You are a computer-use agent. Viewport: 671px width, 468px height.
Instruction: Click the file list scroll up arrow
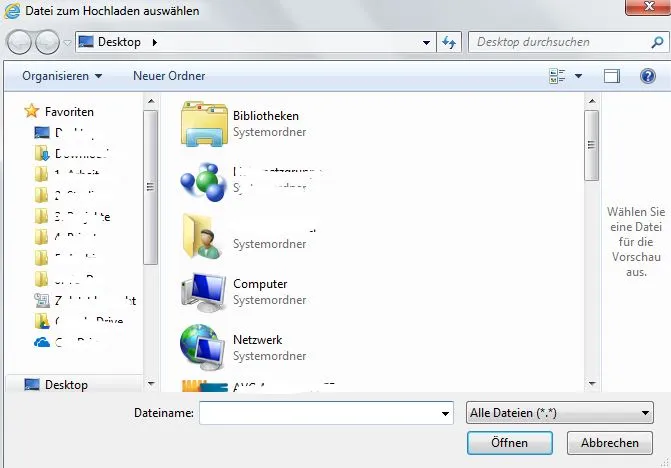[x=592, y=101]
